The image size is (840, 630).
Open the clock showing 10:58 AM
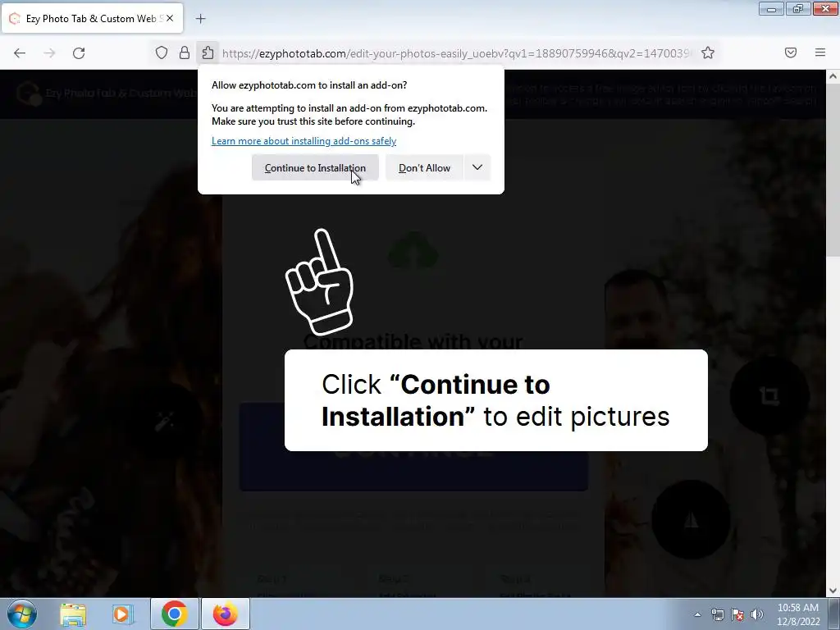(x=798, y=614)
